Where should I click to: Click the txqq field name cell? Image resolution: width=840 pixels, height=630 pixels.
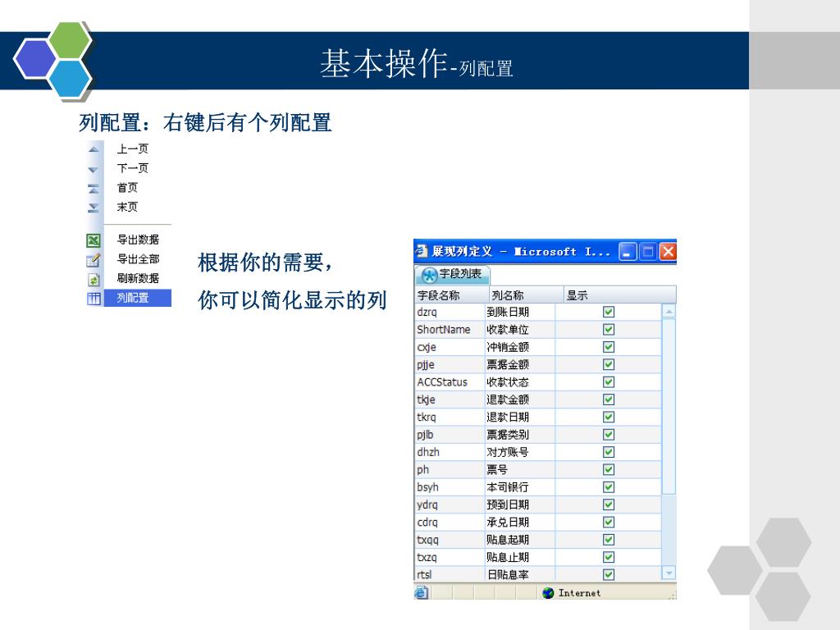pyautogui.click(x=450, y=540)
